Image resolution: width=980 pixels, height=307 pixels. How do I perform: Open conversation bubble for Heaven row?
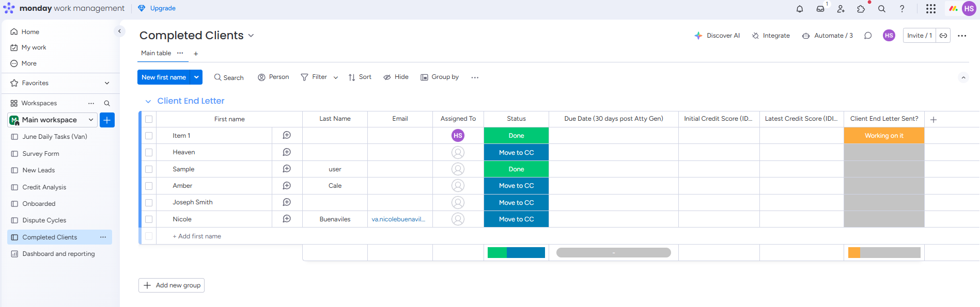pos(287,152)
